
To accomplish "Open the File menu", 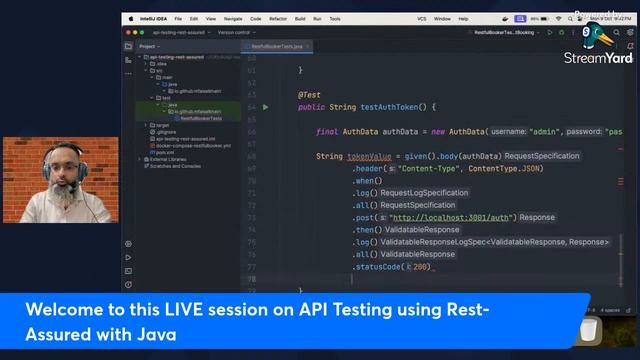I will [178, 19].
